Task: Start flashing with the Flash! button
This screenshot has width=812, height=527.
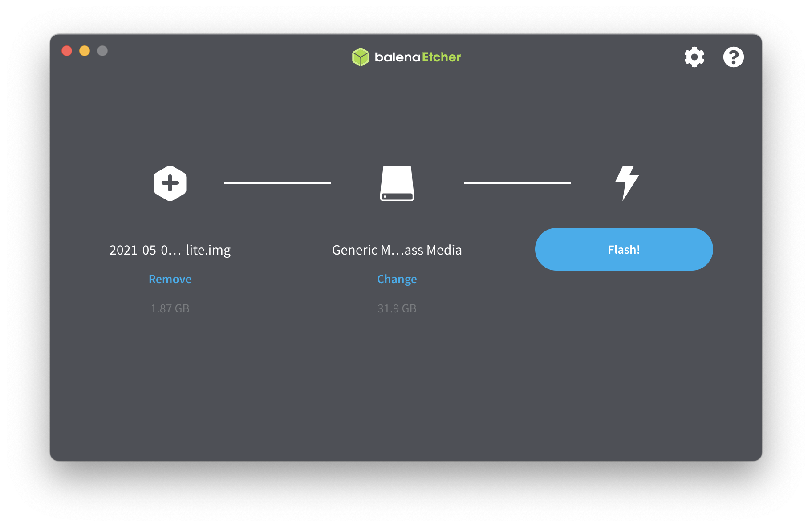Action: point(624,249)
